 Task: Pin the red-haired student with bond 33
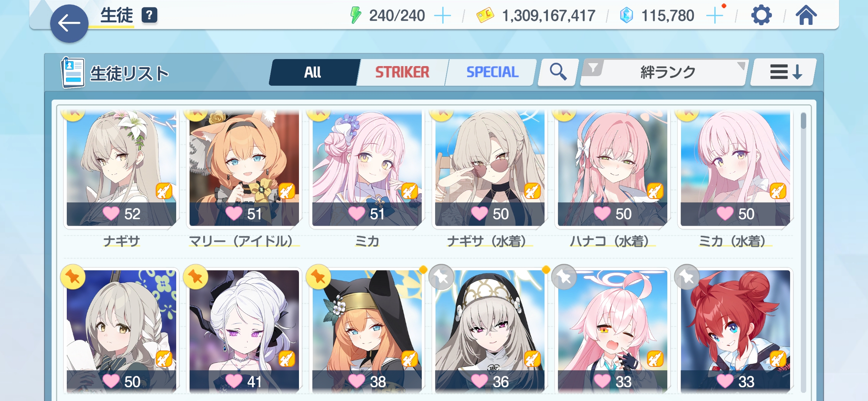(687, 277)
